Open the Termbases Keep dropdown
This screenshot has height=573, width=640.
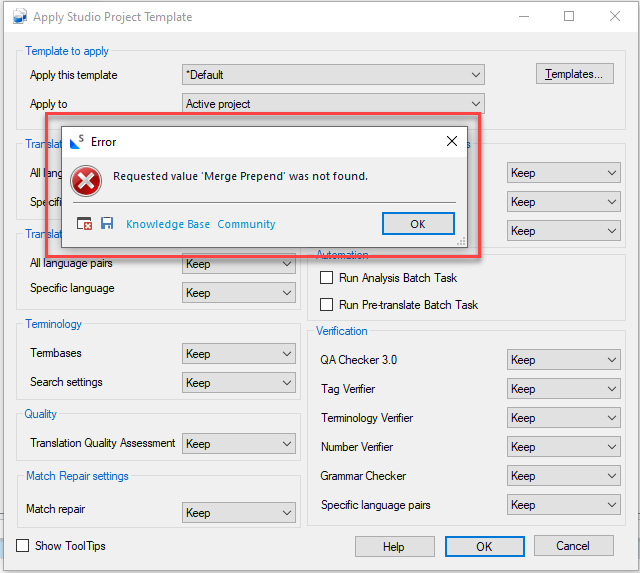click(x=239, y=353)
